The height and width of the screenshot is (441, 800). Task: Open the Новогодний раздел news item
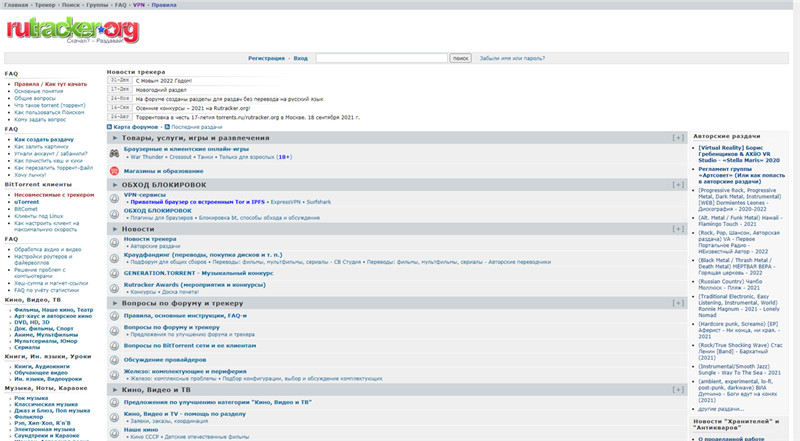click(161, 90)
